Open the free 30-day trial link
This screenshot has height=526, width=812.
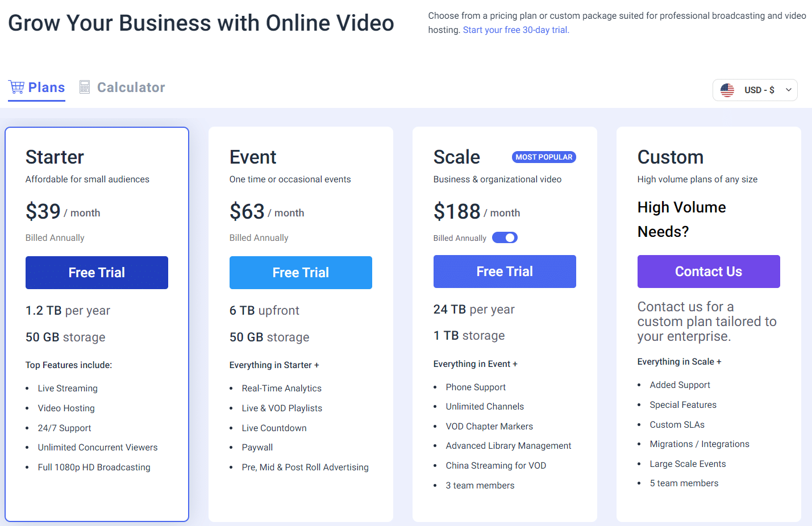[x=516, y=30]
